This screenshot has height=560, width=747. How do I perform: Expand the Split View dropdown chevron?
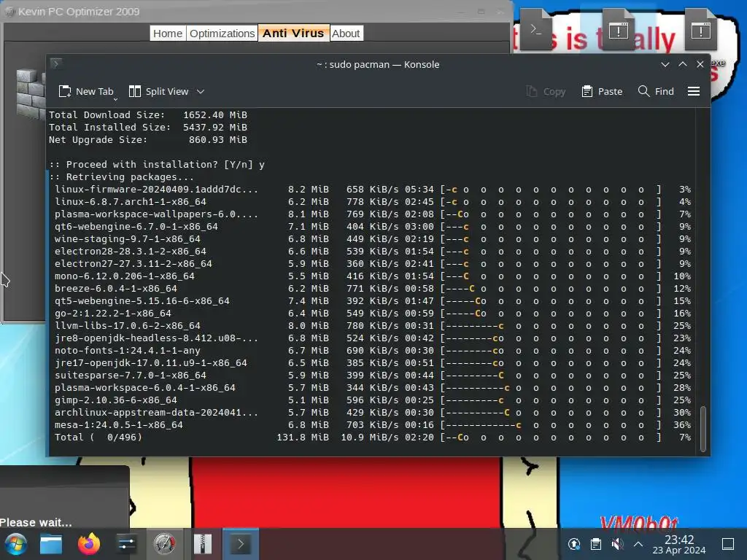(x=201, y=91)
